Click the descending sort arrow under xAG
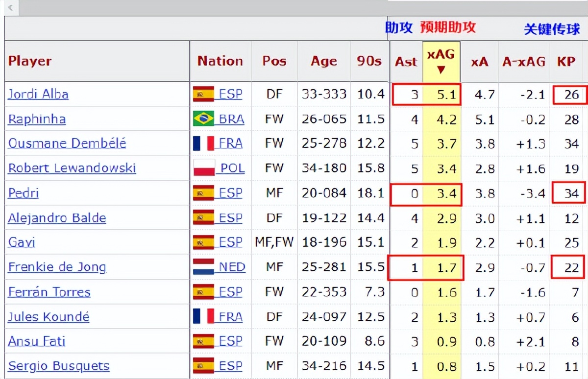 click(441, 70)
